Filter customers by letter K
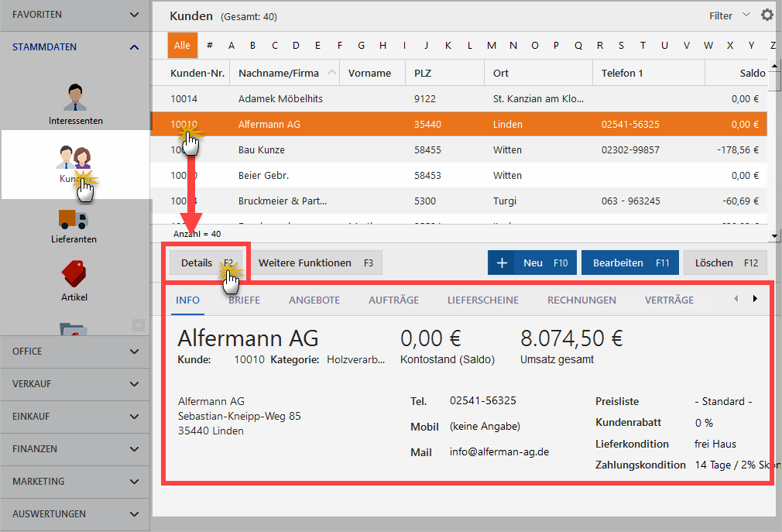This screenshot has height=532, width=782. coord(448,46)
